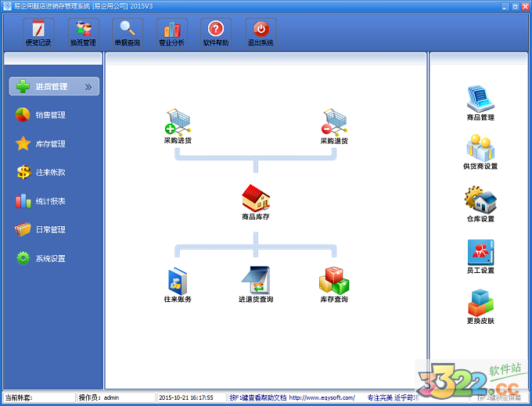Open the 往来账务 book icon
Viewport: 532px width, 406px height.
tap(178, 281)
